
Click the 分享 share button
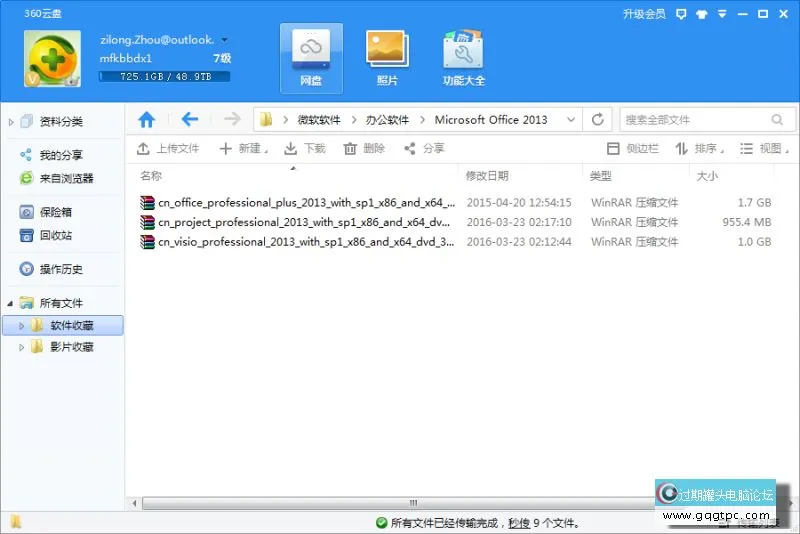pyautogui.click(x=424, y=148)
